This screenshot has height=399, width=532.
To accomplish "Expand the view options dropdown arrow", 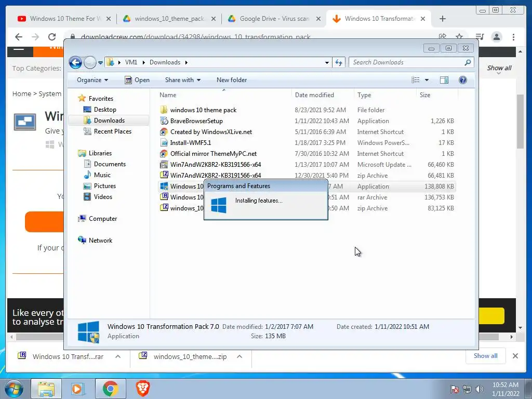I will [x=427, y=80].
